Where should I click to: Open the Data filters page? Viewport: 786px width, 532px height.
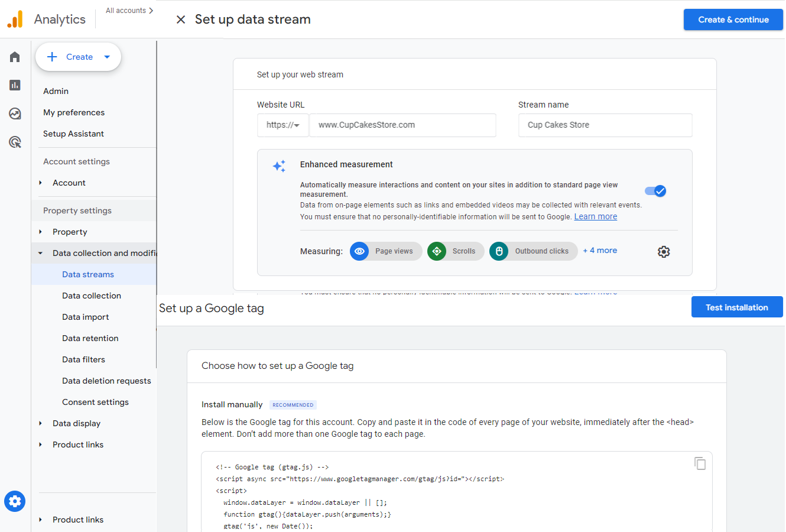tap(83, 359)
